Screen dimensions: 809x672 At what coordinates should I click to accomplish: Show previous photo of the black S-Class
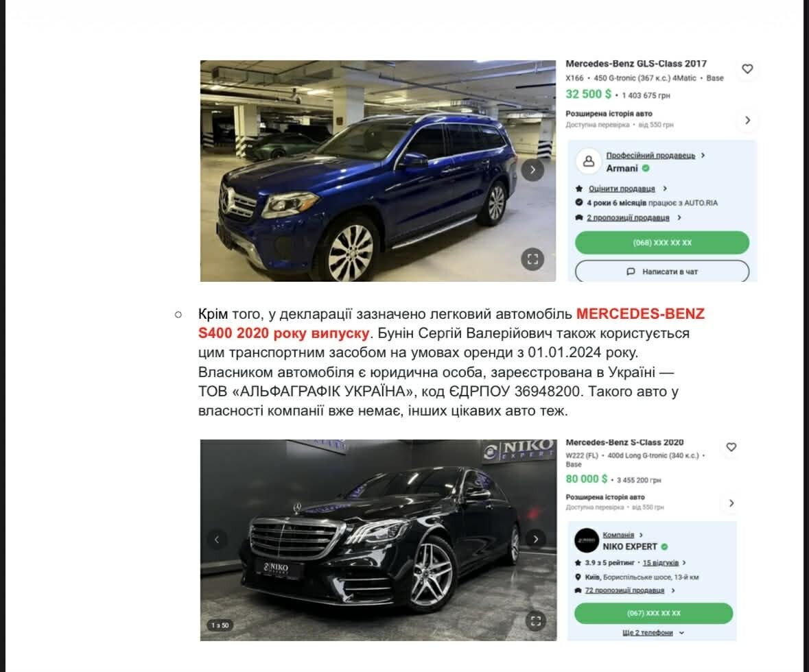pos(218,540)
